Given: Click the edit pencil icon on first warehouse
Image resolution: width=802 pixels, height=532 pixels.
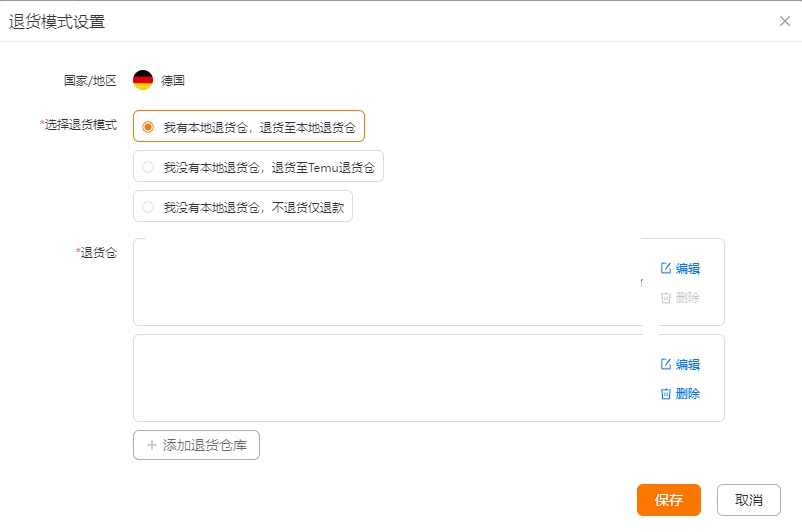Looking at the screenshot, I should (666, 268).
